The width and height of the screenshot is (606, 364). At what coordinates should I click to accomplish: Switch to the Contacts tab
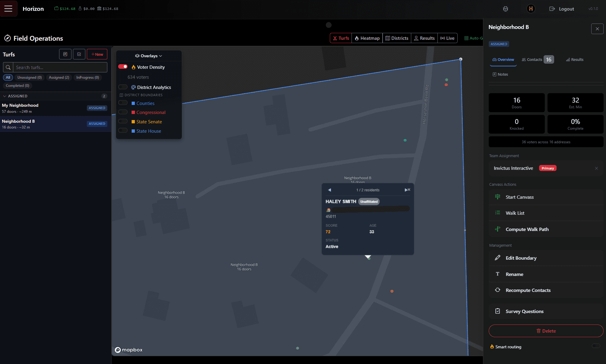click(534, 60)
